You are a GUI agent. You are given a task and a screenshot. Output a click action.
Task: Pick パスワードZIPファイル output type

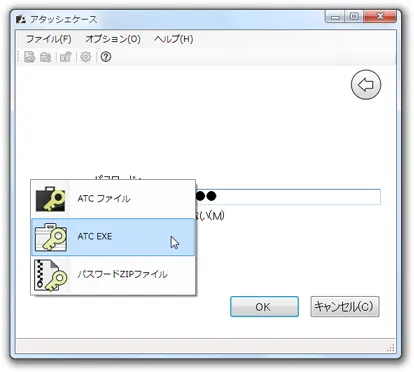[113, 275]
